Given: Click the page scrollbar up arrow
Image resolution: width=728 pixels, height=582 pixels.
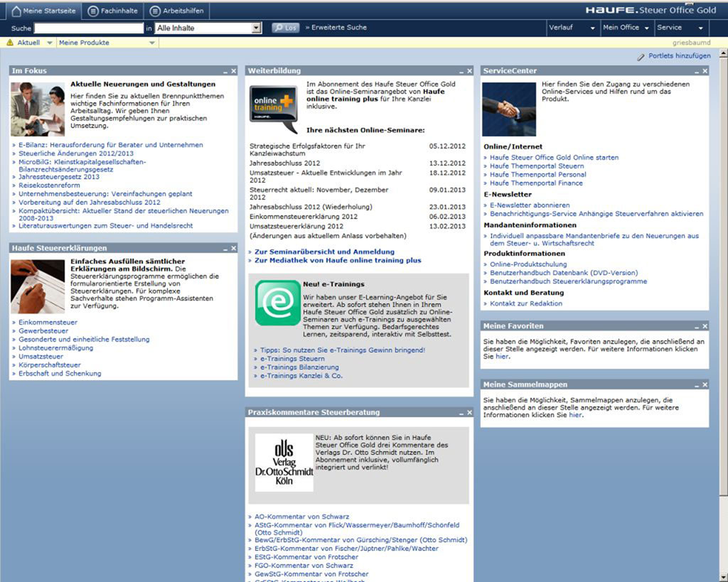Looking at the screenshot, I should [x=723, y=54].
